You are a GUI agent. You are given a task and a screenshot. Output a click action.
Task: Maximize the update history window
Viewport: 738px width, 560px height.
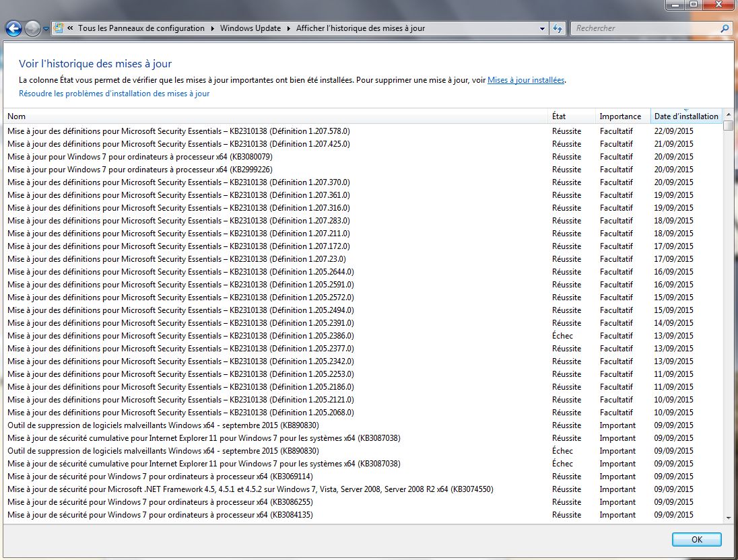[694, 5]
